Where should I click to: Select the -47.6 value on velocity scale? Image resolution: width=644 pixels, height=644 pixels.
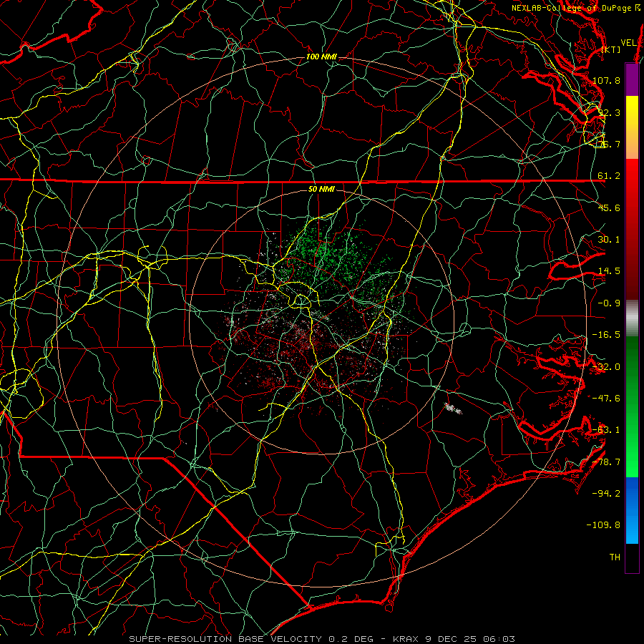(x=606, y=399)
